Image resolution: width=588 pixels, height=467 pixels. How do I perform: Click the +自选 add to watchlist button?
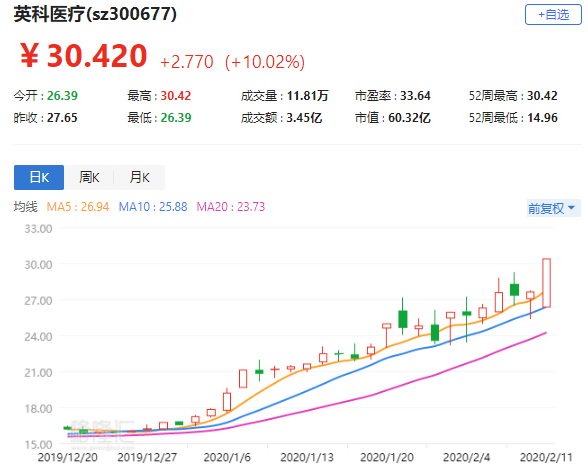[x=553, y=15]
